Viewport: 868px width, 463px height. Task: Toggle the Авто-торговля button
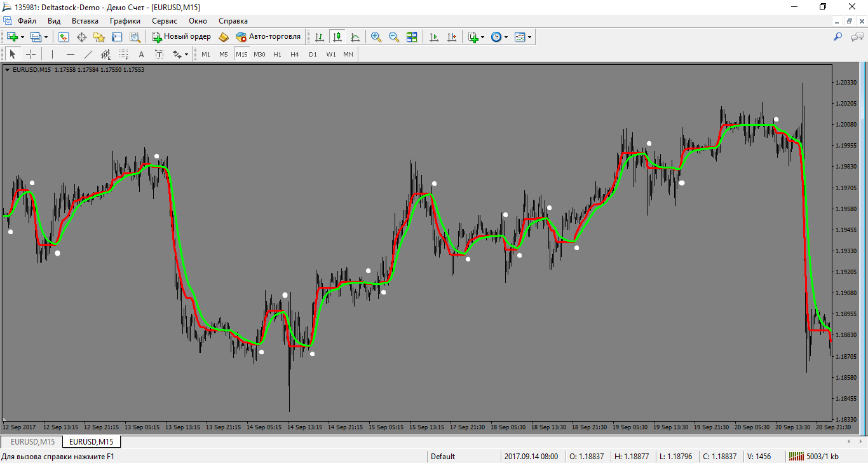(x=268, y=37)
